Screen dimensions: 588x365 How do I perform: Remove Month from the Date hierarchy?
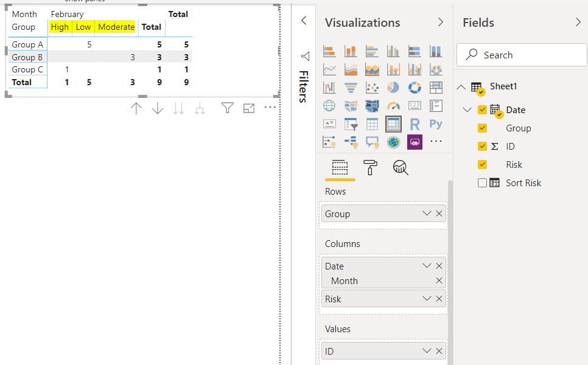click(439, 281)
